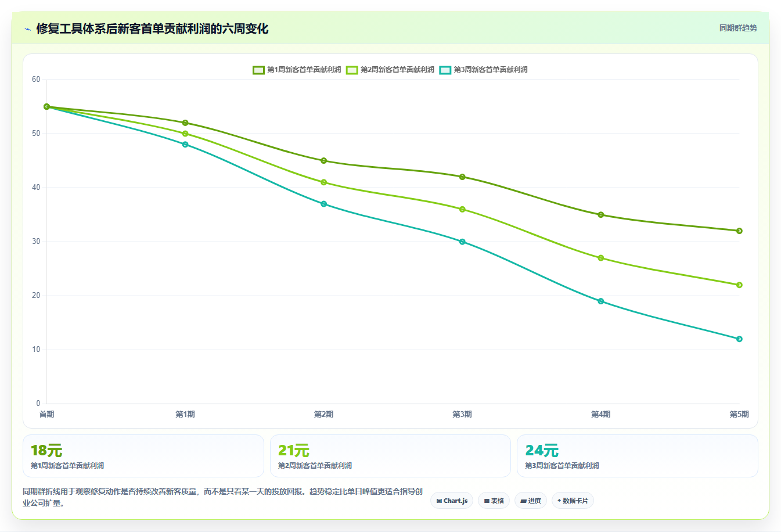Click the y-axis value 20

[36, 296]
